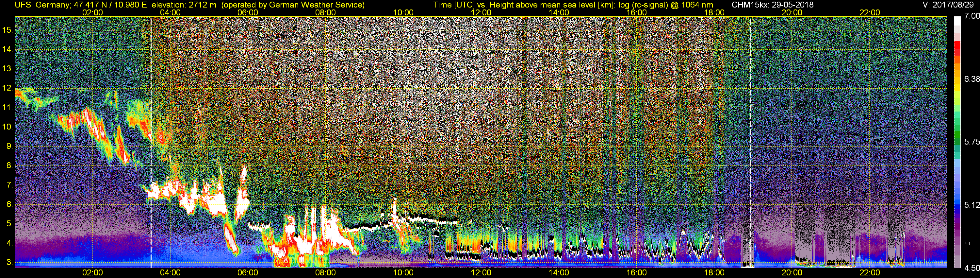Screen dimensions: 980x278
Task: Click '02:00' on the top time axis
Action: click(92, 12)
